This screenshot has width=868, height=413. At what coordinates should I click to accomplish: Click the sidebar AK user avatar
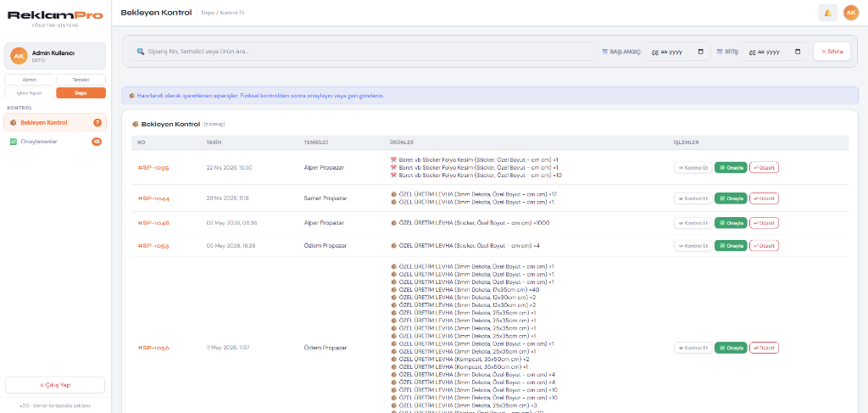19,56
